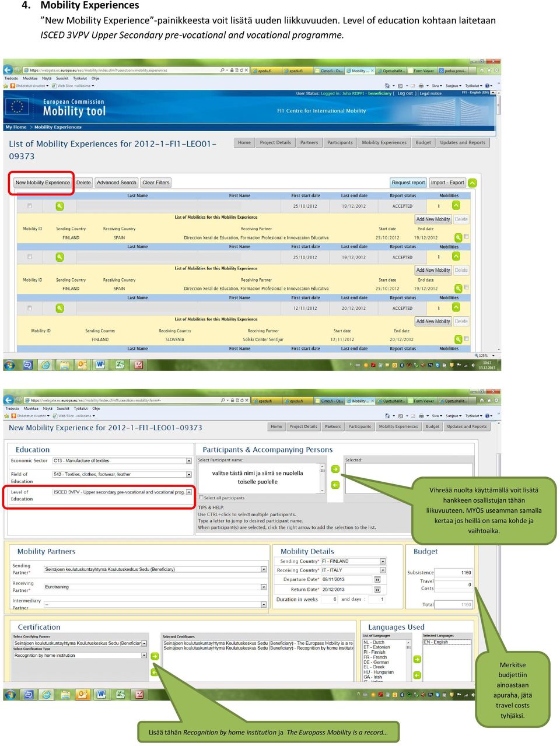Open Updates and Reports on the List page
Viewport: 560px width, 746px height.
point(463,143)
